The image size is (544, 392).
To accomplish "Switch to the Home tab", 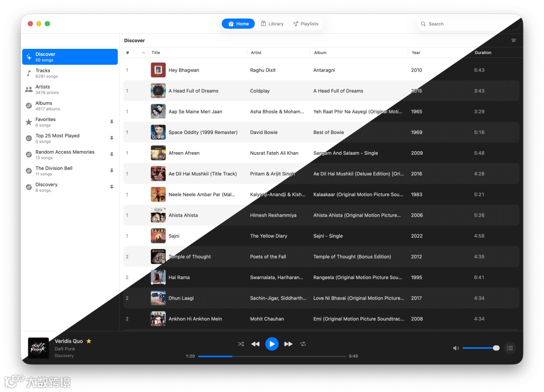I will pos(238,24).
